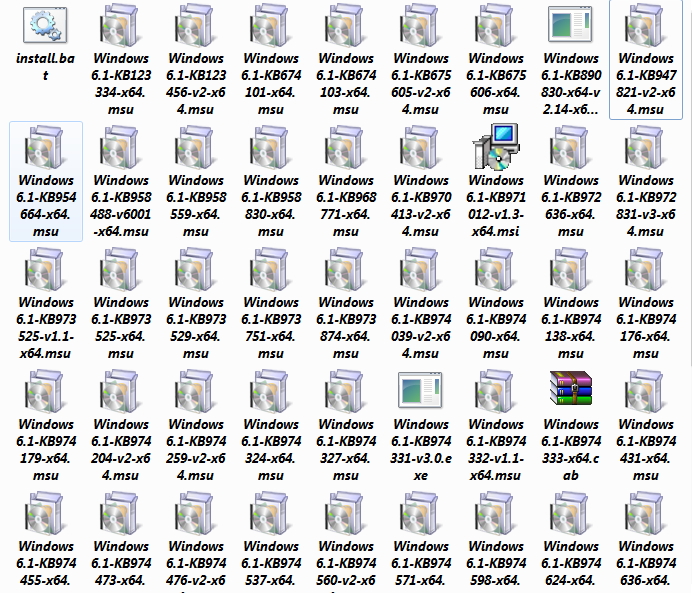The image size is (692, 593).
Task: Select Windows6.1-KB974571-x64 icon
Action: [x=421, y=514]
